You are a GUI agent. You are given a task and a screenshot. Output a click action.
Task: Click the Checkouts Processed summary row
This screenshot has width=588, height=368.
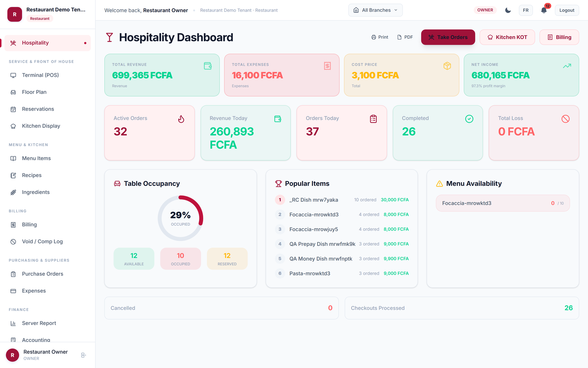pyautogui.click(x=462, y=308)
